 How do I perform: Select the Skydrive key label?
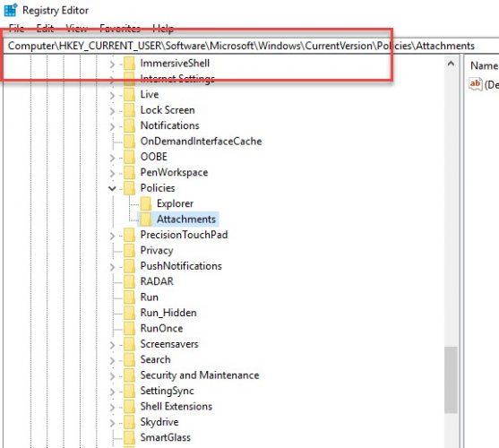159,422
